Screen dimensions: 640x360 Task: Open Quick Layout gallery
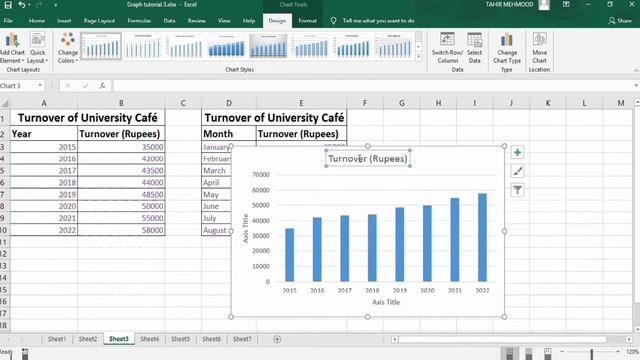pyautogui.click(x=38, y=48)
